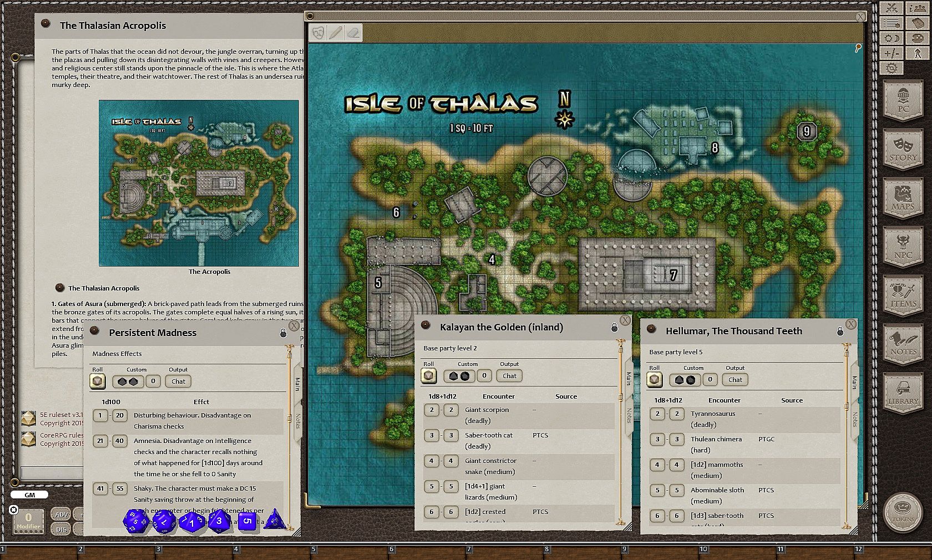This screenshot has height=560, width=932.
Task: Select the pencil drawing tool on map
Action: tap(336, 33)
